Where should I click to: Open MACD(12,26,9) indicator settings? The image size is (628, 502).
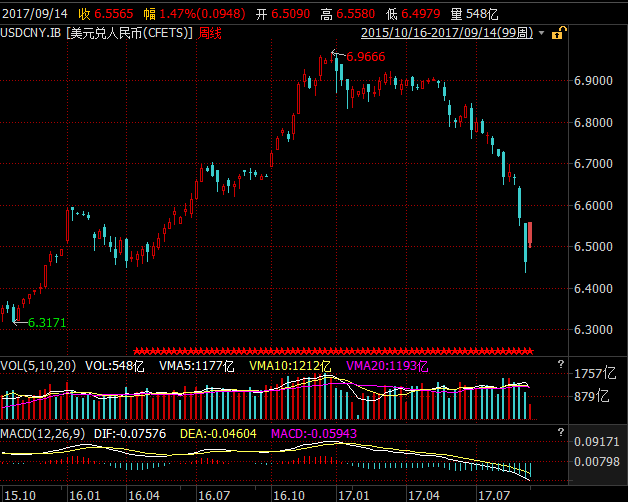coord(45,432)
